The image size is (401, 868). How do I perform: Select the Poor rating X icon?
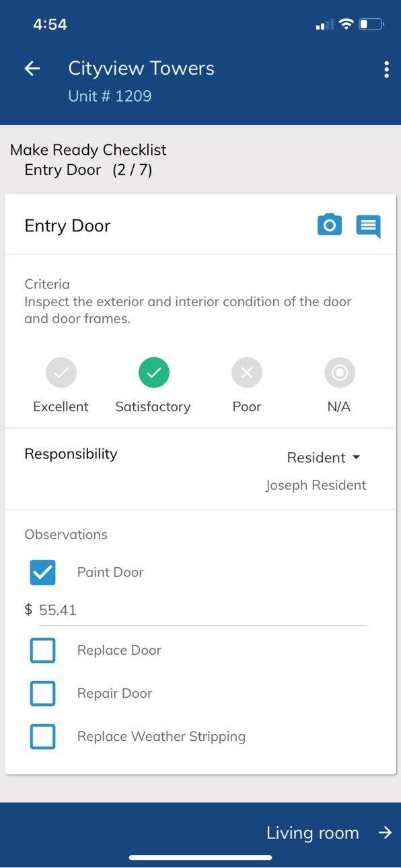pos(247,372)
